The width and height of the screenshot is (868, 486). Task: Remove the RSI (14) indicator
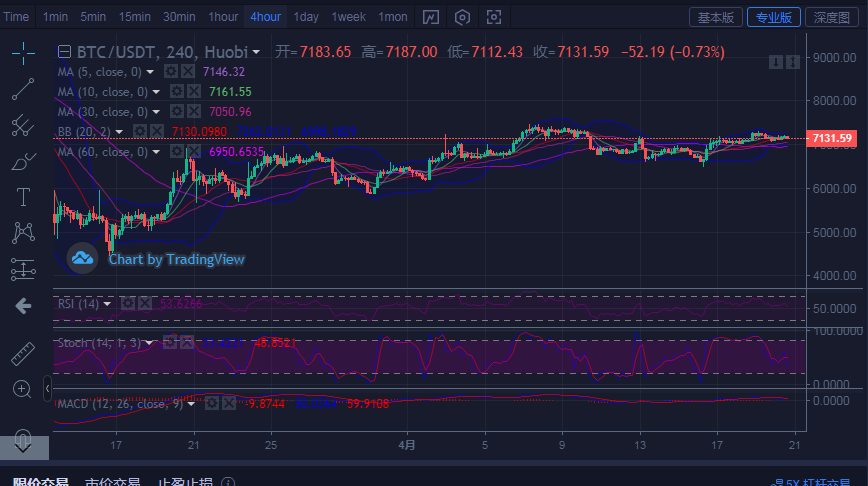pyautogui.click(x=145, y=303)
